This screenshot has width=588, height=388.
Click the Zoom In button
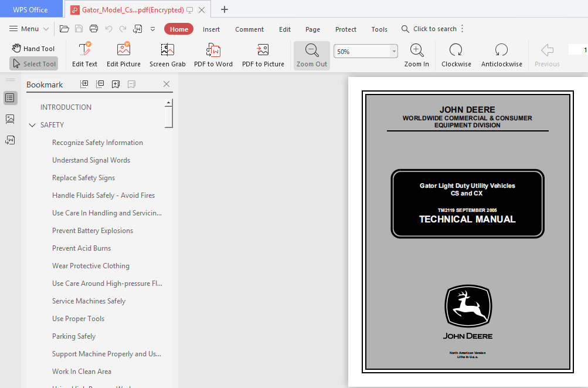point(417,55)
